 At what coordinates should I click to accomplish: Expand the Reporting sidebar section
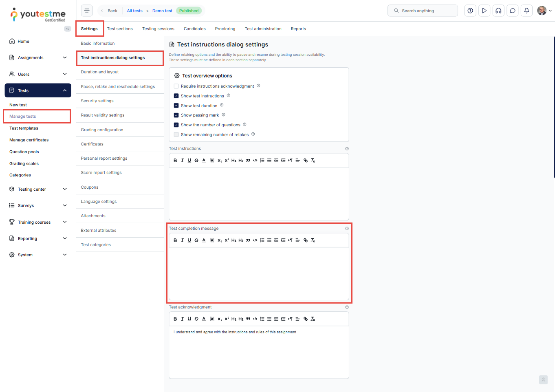[38, 238]
